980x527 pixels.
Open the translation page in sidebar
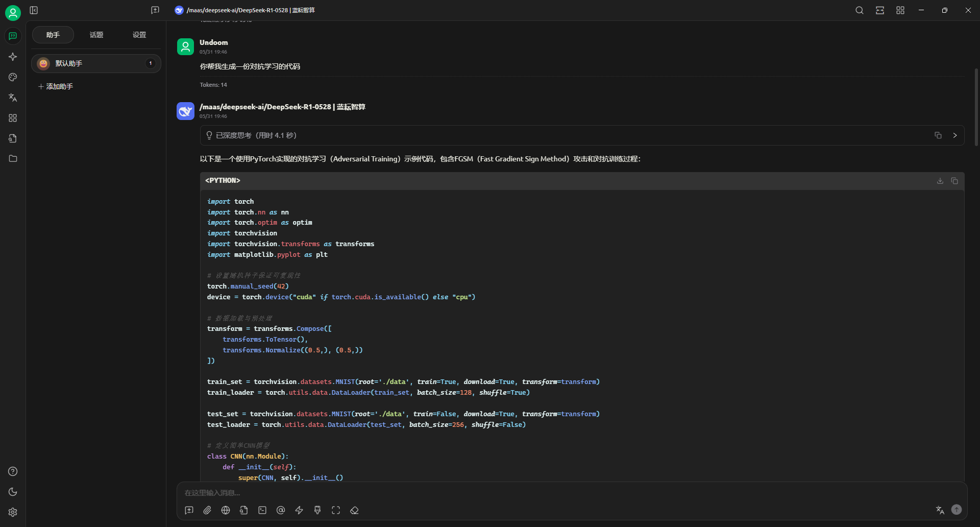tap(13, 98)
